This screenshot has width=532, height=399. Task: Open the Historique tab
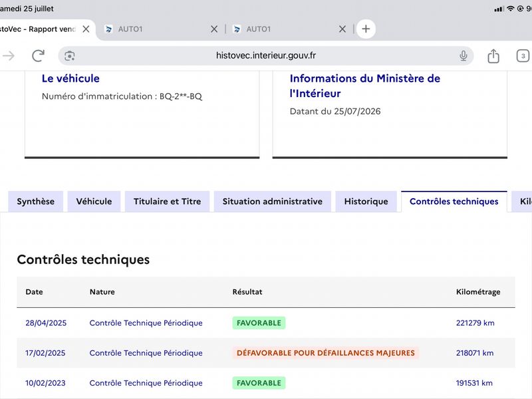[x=366, y=201]
